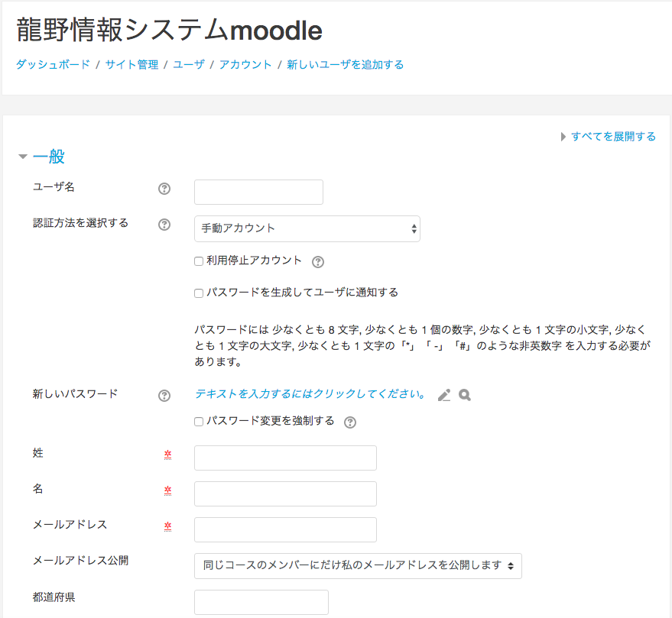This screenshot has height=618, width=672.
Task: Open the 手動アカウント authentication dropdown
Action: click(x=307, y=228)
